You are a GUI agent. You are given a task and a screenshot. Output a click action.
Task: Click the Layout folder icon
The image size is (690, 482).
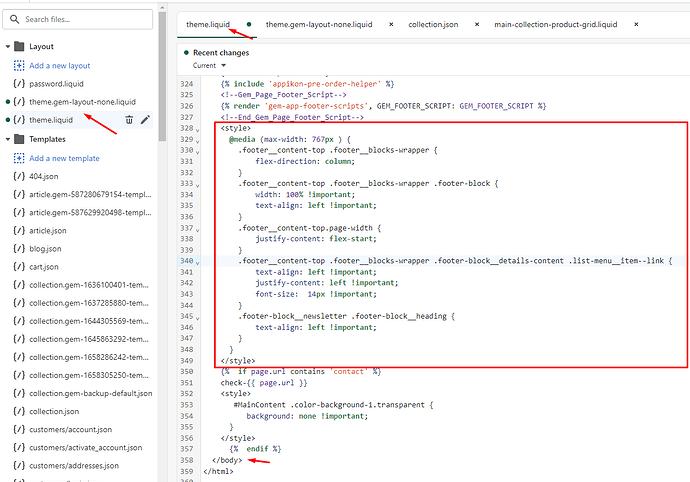19,46
